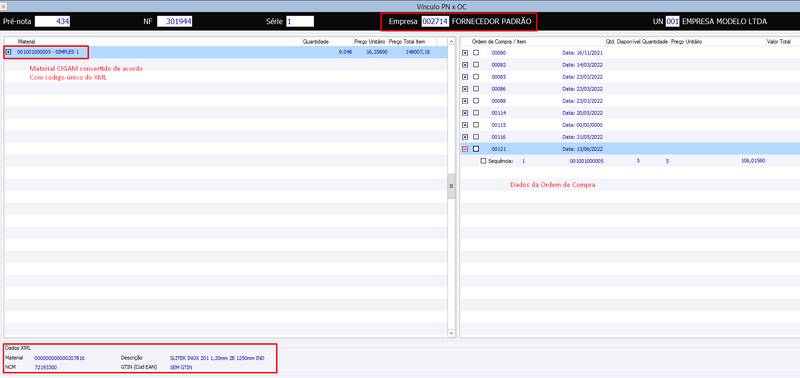
Task: Click the Série input field
Action: click(300, 21)
